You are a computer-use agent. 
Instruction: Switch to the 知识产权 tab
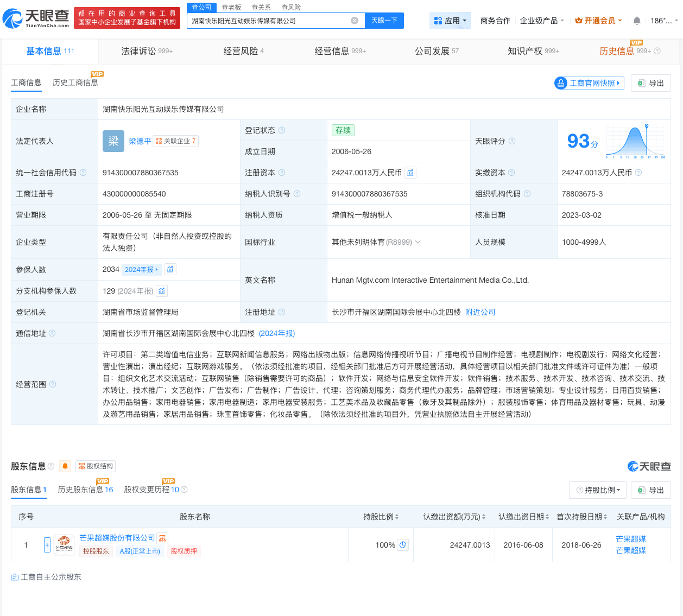click(533, 51)
